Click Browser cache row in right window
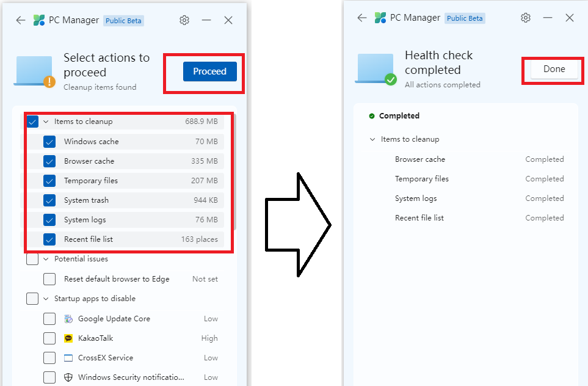This screenshot has width=588, height=386. pyautogui.click(x=466, y=159)
